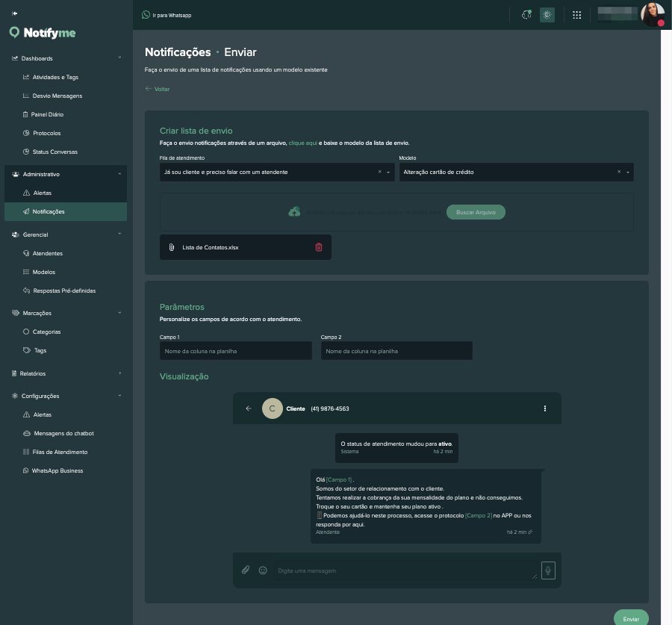Open the Fila de atendimento dropdown
This screenshot has height=625, width=672.
[x=388, y=172]
